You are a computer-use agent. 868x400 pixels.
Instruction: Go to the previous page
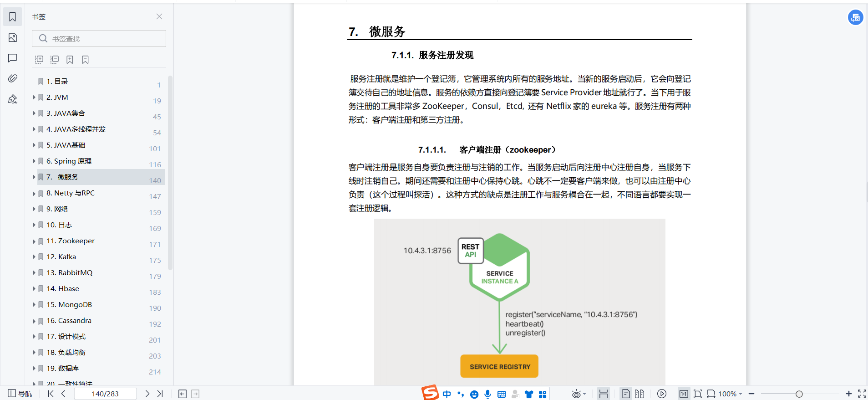(63, 394)
